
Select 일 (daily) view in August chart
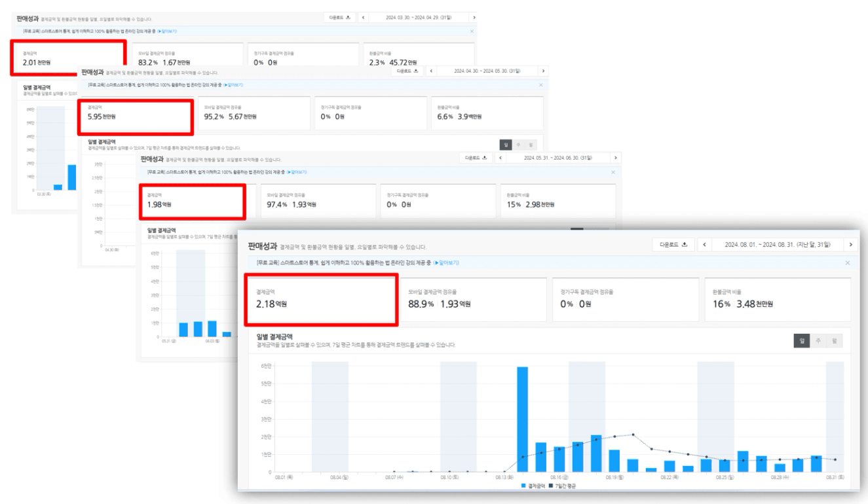pyautogui.click(x=801, y=341)
